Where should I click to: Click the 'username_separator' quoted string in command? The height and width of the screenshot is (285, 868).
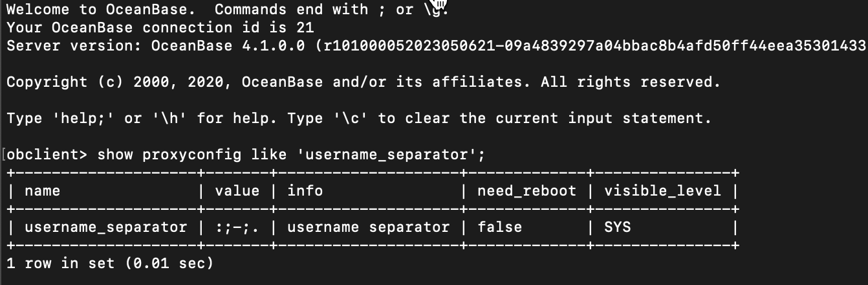pyautogui.click(x=386, y=155)
